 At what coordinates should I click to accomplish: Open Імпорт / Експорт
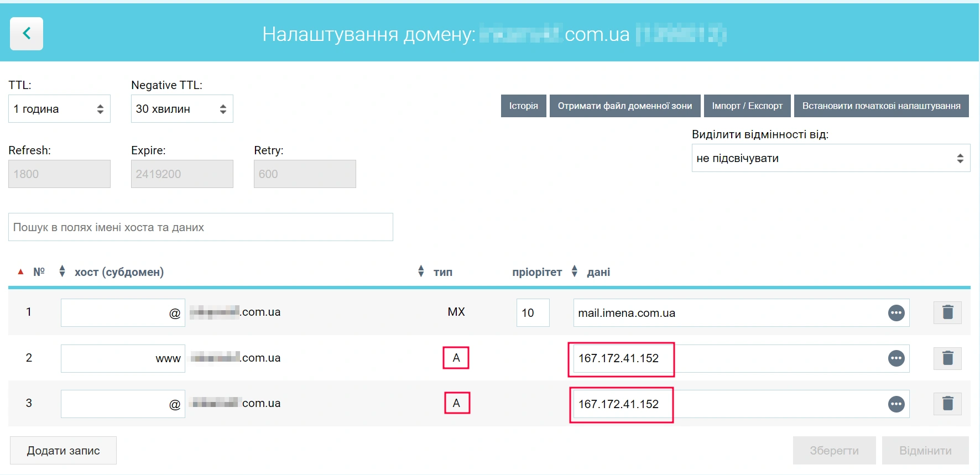[x=747, y=106]
